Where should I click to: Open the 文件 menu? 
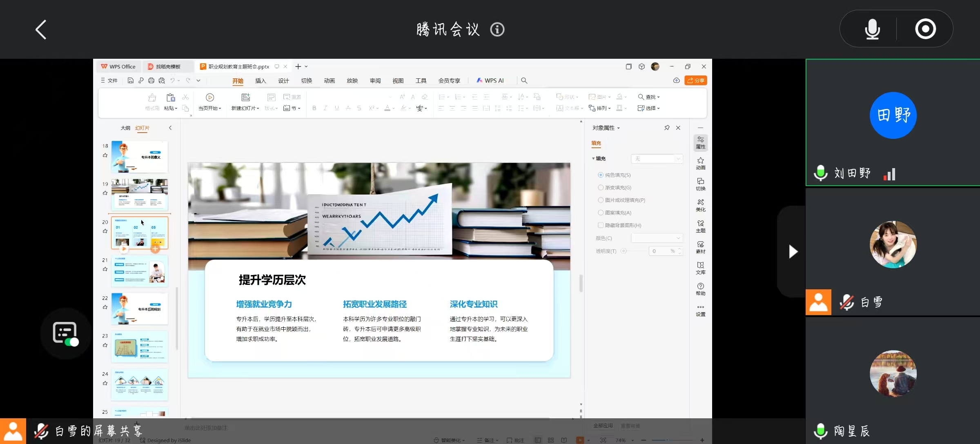109,80
